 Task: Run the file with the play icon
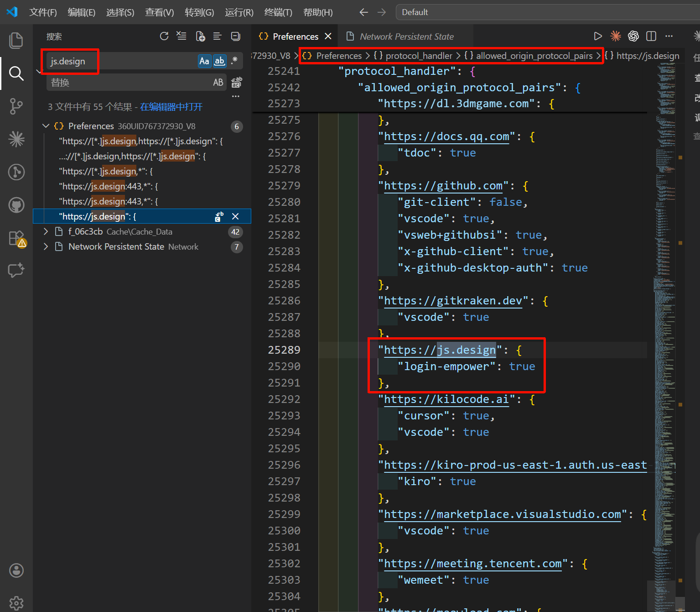597,36
